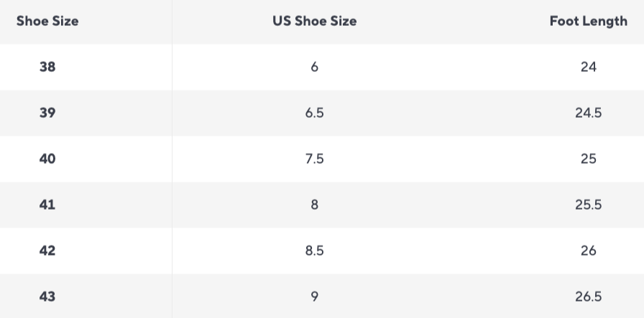The width and height of the screenshot is (644, 318).
Task: Select shoe size 42 row label
Action: tap(47, 251)
